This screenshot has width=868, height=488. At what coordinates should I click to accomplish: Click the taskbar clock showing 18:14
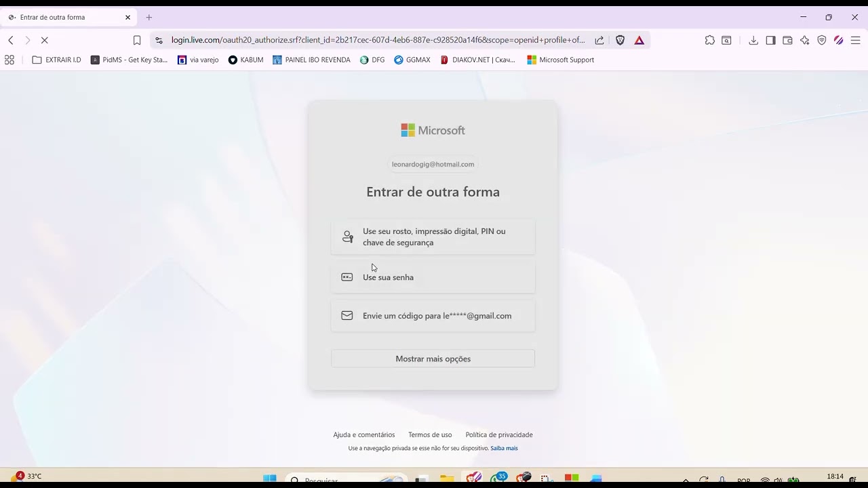click(x=835, y=476)
